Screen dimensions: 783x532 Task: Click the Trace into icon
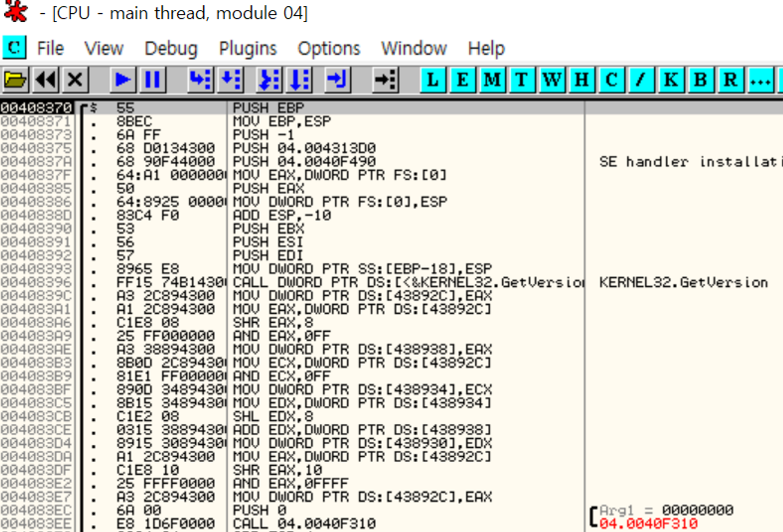[269, 80]
